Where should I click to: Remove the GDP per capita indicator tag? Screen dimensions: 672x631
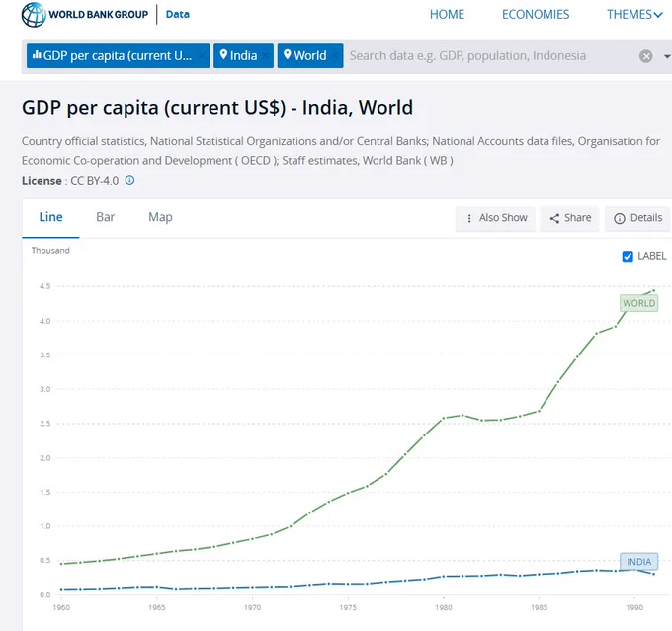[202, 55]
